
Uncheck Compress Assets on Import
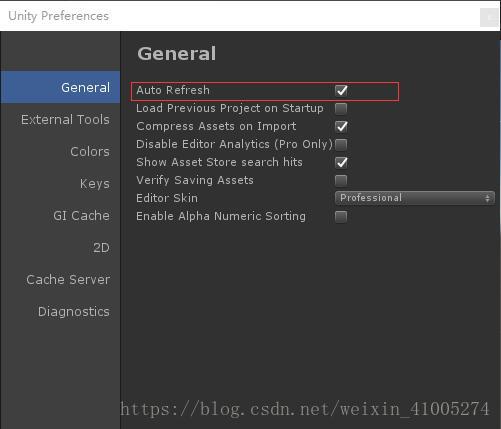click(341, 126)
